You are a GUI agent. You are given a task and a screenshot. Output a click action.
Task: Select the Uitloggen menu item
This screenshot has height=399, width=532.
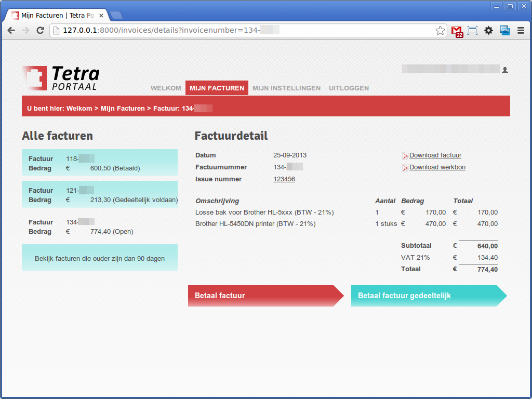(x=349, y=88)
